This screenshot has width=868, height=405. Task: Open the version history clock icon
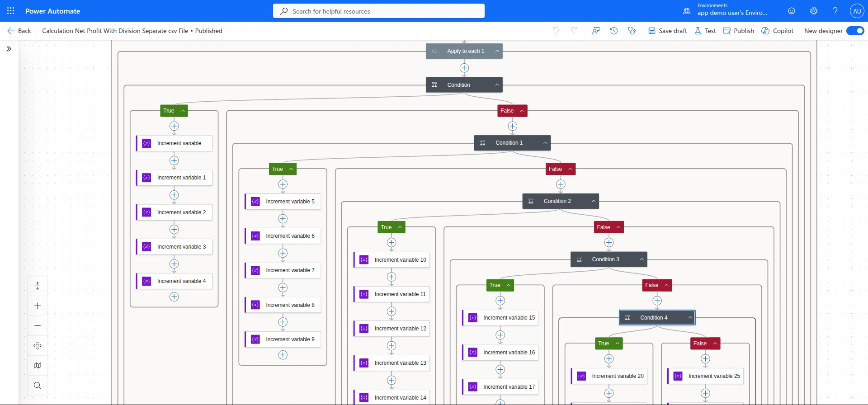[x=614, y=31]
